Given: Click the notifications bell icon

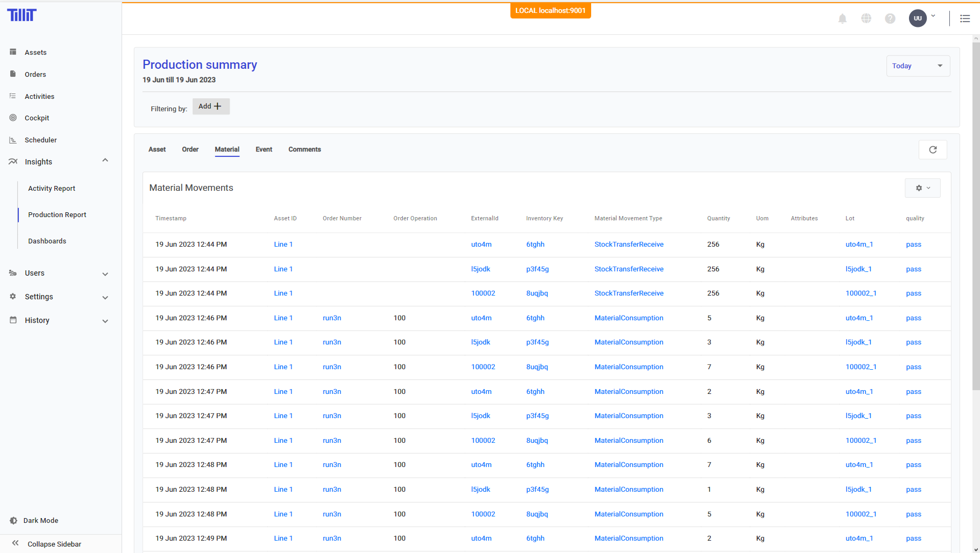Looking at the screenshot, I should (x=842, y=19).
